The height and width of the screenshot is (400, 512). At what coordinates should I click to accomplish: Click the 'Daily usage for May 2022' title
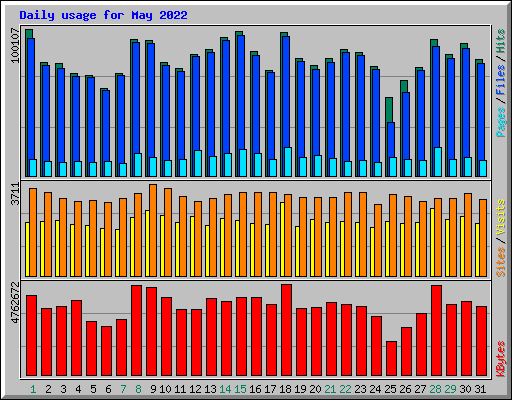[x=103, y=15]
